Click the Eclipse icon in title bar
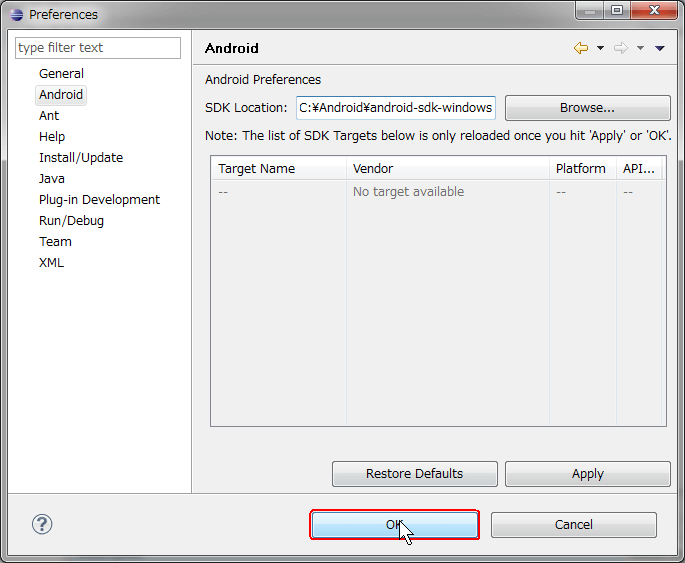 17,14
